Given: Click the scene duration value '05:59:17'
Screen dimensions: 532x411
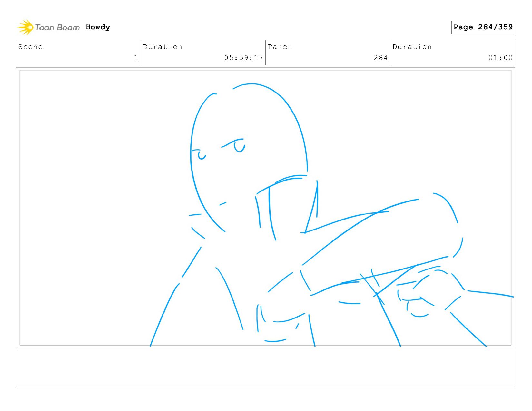Looking at the screenshot, I should pos(244,58).
